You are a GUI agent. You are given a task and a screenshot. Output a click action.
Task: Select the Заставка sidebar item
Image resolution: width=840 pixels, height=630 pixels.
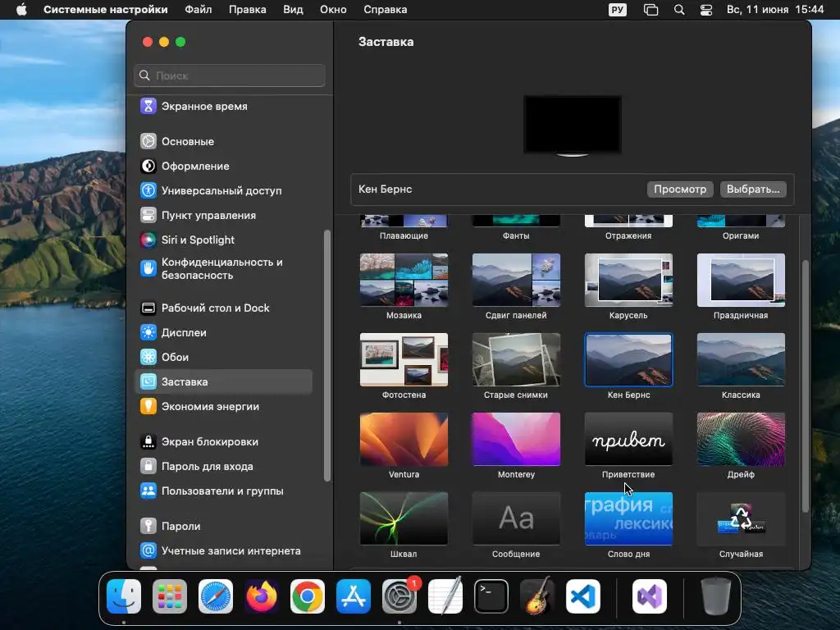[x=223, y=382]
